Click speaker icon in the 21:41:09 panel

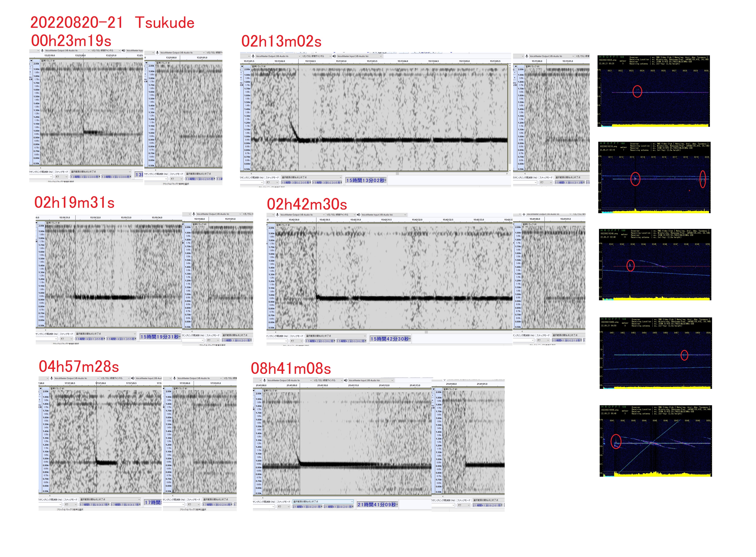click(345, 380)
